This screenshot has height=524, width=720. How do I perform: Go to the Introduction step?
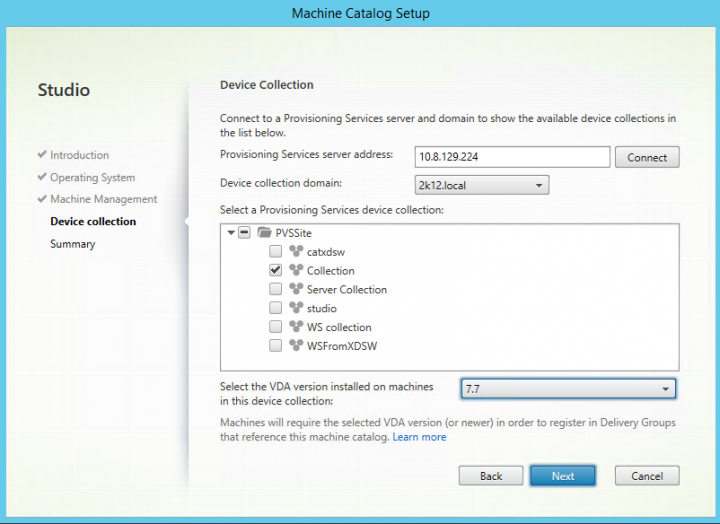79,155
